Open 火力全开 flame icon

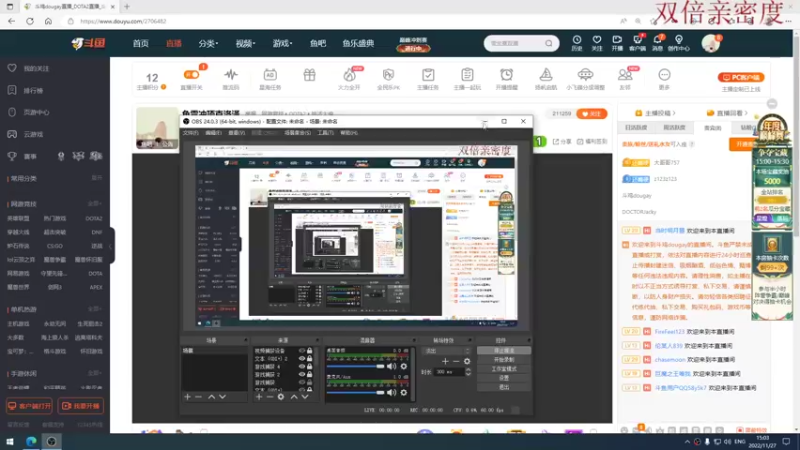[x=349, y=74]
